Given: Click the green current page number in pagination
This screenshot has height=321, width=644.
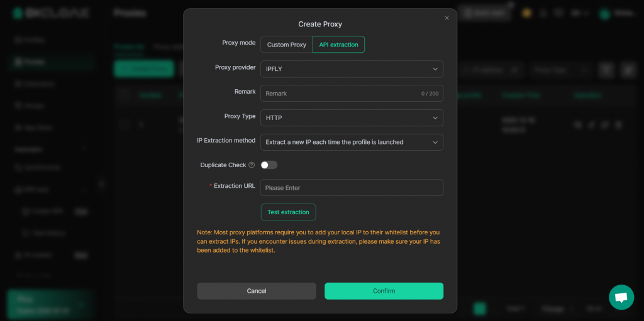Looking at the screenshot, I should point(480,308).
